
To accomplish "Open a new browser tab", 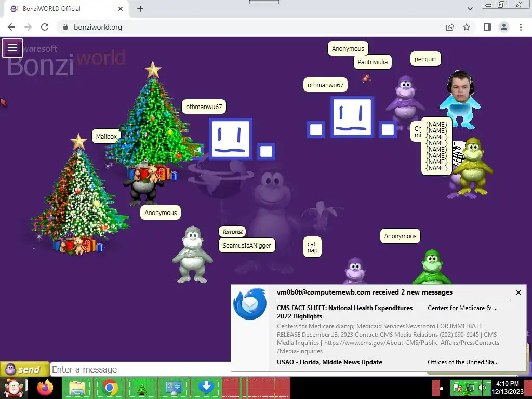I will 140,9.
